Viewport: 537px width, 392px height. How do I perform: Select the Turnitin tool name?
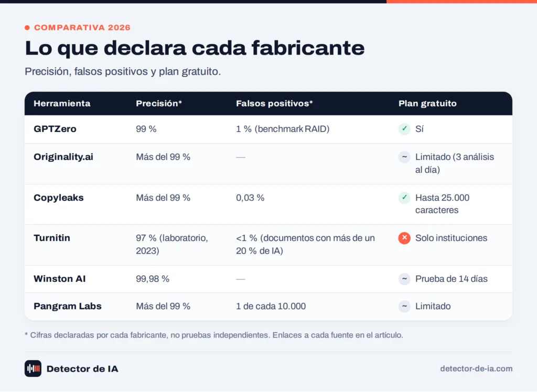click(x=52, y=238)
